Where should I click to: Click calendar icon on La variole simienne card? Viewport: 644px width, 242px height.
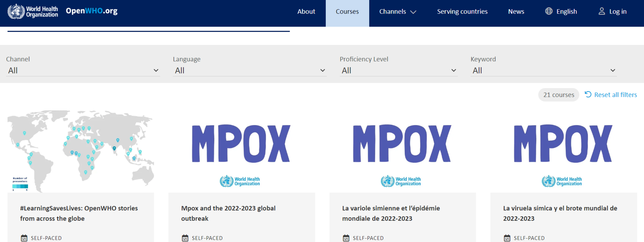pyautogui.click(x=346, y=238)
